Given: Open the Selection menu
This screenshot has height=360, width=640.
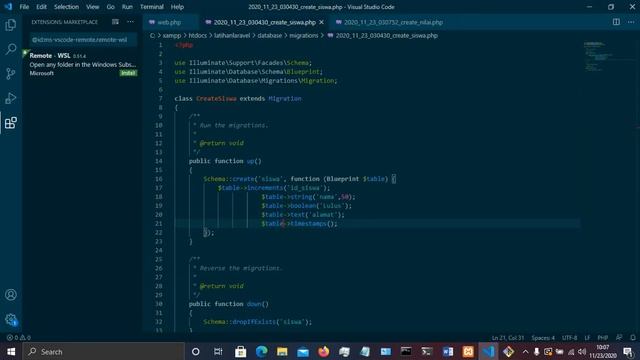Looking at the screenshot, I should point(66,7).
